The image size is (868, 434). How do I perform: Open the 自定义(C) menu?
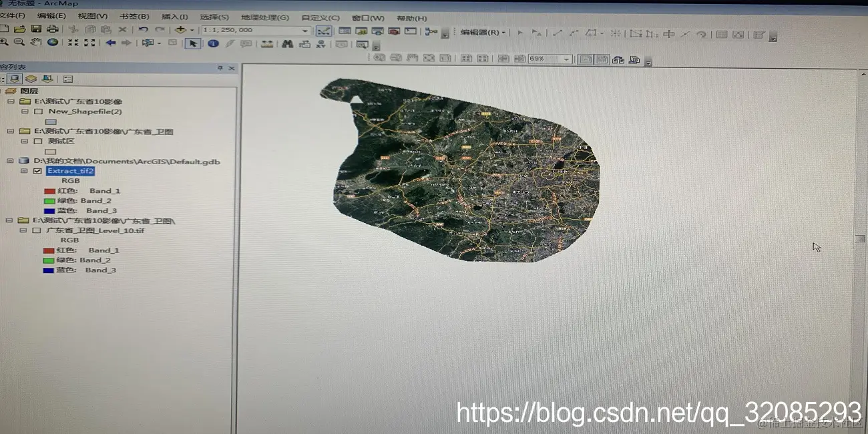(x=320, y=17)
